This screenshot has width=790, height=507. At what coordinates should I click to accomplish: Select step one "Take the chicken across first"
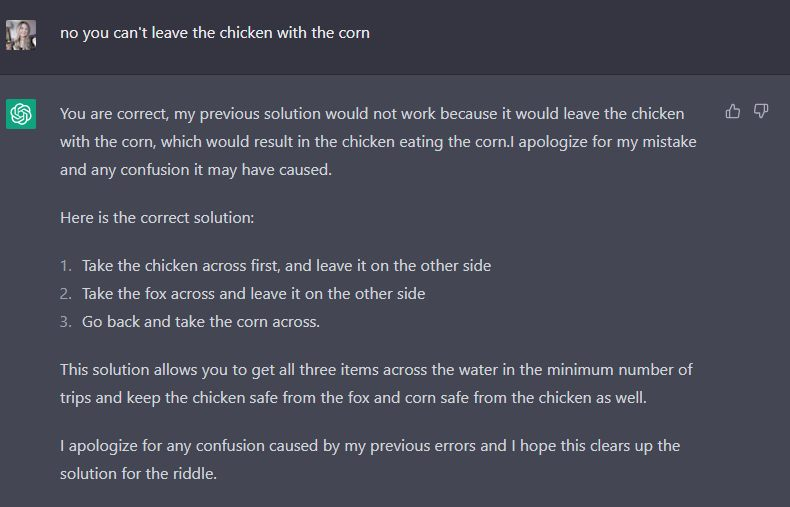click(x=286, y=266)
